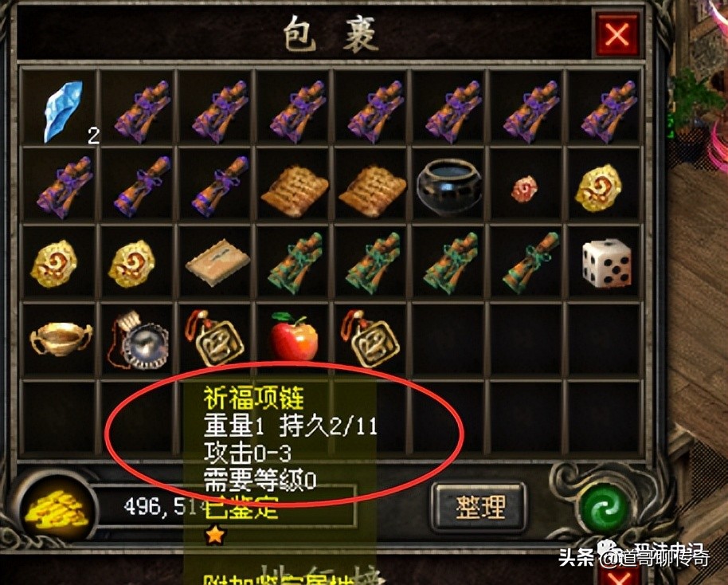Click the gold coin pile icon

(x=56, y=511)
